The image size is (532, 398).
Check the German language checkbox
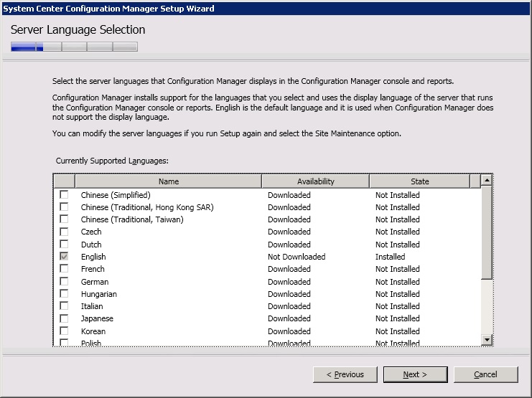(65, 282)
